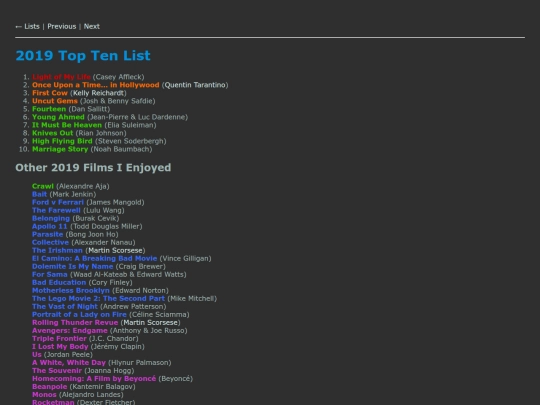This screenshot has height=405, width=540.
Task: Open the Belonging film link
Action: (51, 218)
